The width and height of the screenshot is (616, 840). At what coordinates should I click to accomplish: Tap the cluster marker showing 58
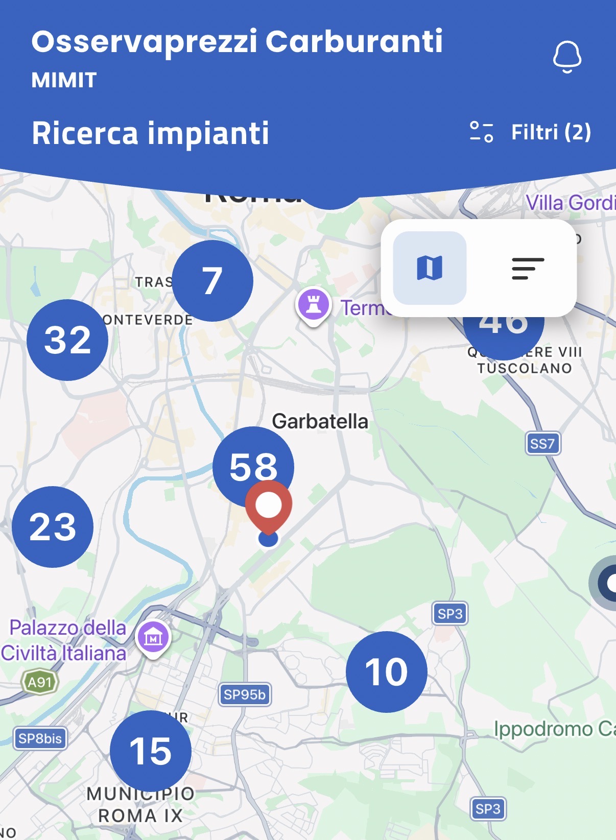pos(253,467)
